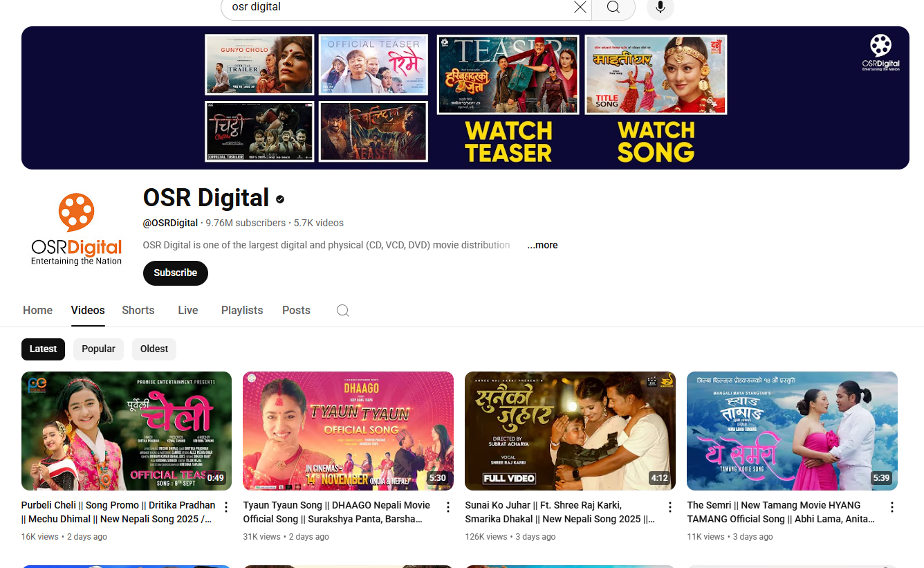Play the Tyaun Tyaun official song thumbnail

(x=349, y=431)
